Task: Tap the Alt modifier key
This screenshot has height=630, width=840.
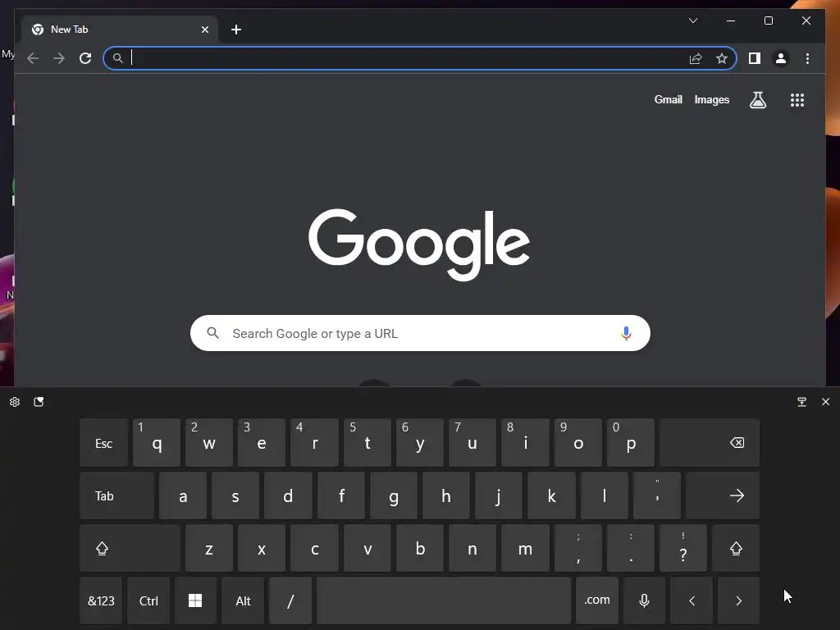Action: pyautogui.click(x=243, y=600)
